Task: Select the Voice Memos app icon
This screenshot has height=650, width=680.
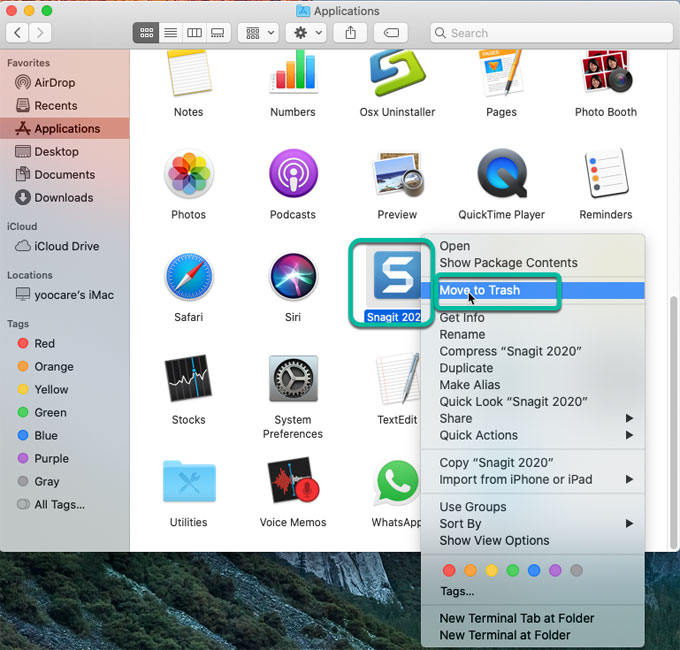Action: 293,480
